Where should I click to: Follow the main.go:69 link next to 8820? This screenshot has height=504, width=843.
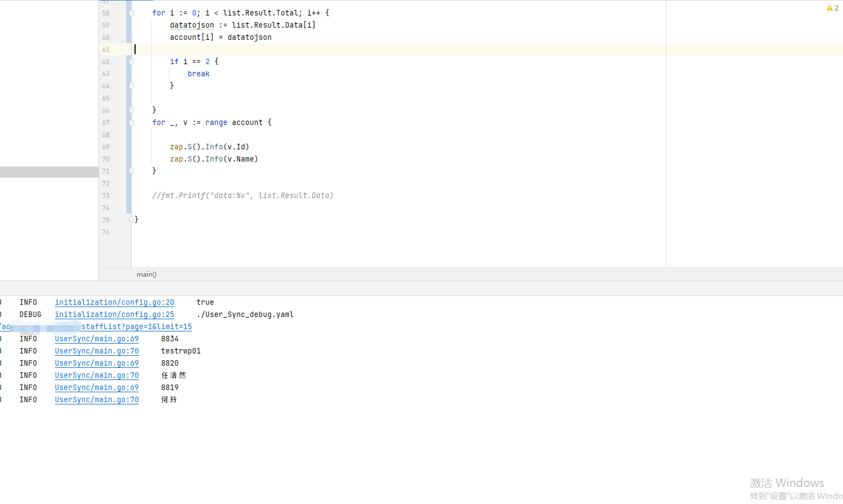(x=96, y=363)
